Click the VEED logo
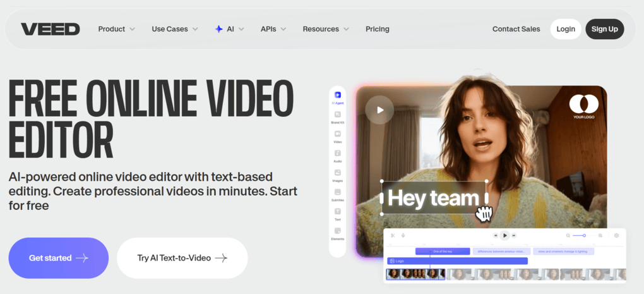This screenshot has height=294, width=644. [x=50, y=29]
